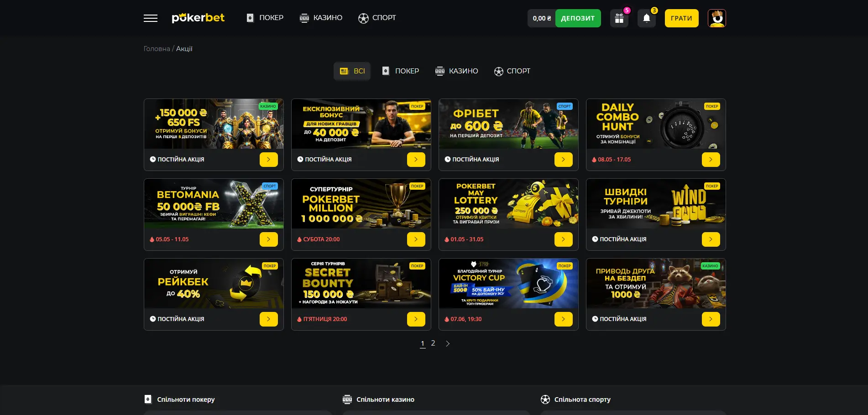Open arrow for Швидкі турніри promo

(x=711, y=239)
